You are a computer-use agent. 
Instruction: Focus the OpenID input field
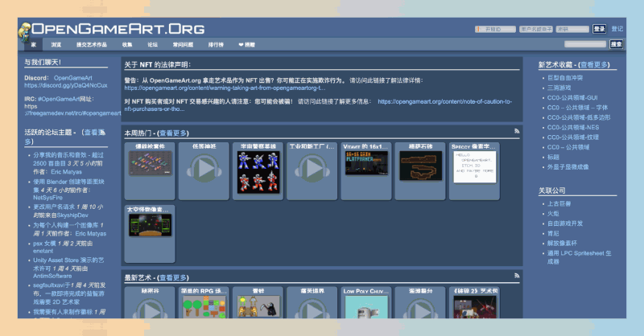(495, 29)
